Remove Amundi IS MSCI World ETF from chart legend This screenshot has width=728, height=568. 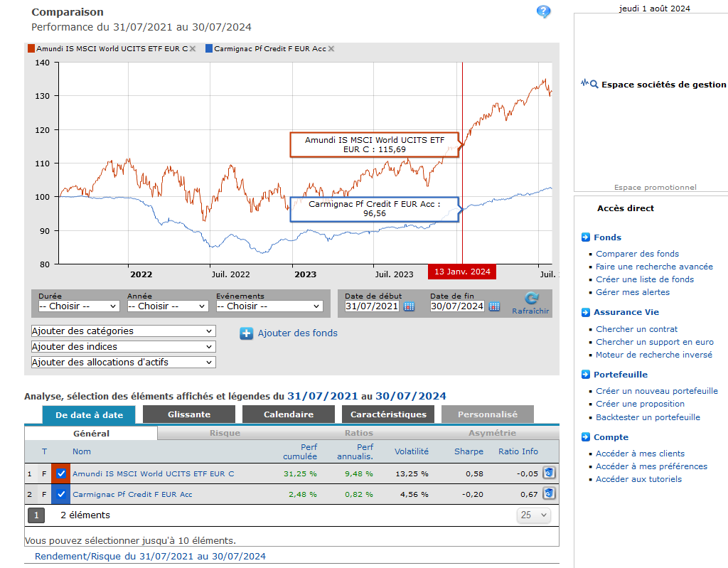pos(193,49)
